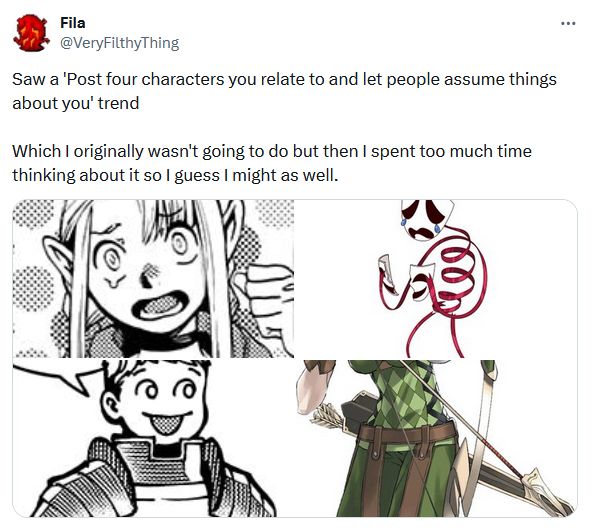Viewport: 592px width, 528px height.
Task: Select the tweet line starting 'Saw a Post four characters'
Action: click(x=284, y=79)
